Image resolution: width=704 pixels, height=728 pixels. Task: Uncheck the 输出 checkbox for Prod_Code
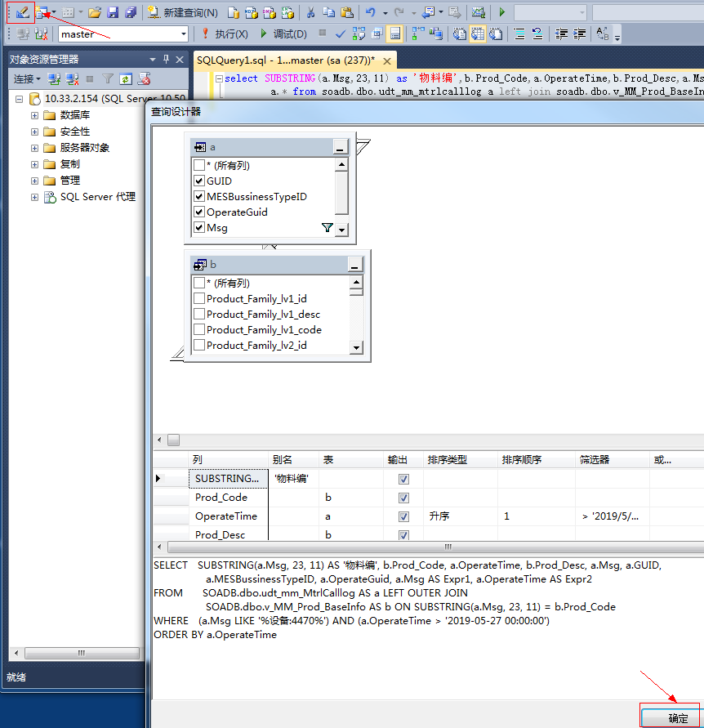tap(403, 498)
